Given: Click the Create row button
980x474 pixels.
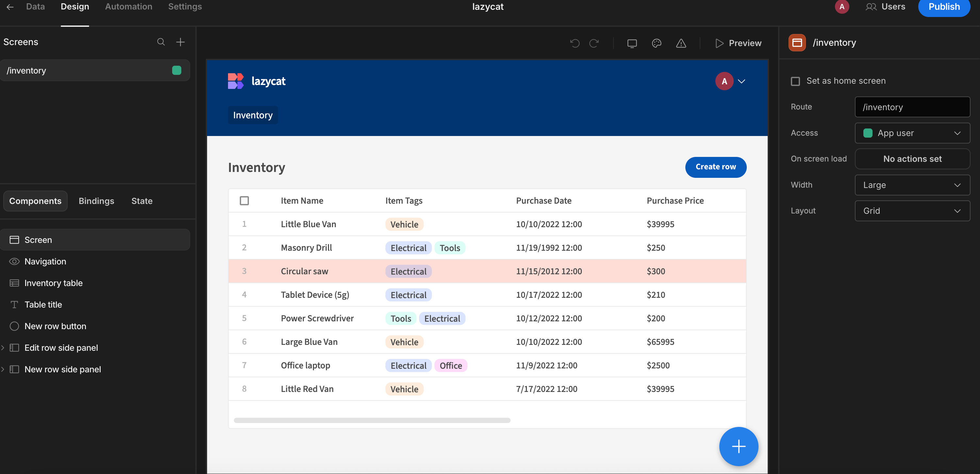Looking at the screenshot, I should pos(716,167).
